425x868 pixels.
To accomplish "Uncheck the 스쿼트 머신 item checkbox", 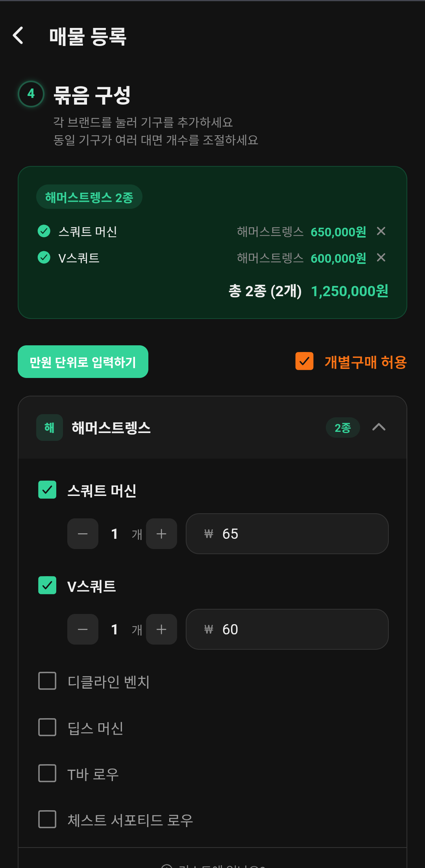I will (x=47, y=490).
